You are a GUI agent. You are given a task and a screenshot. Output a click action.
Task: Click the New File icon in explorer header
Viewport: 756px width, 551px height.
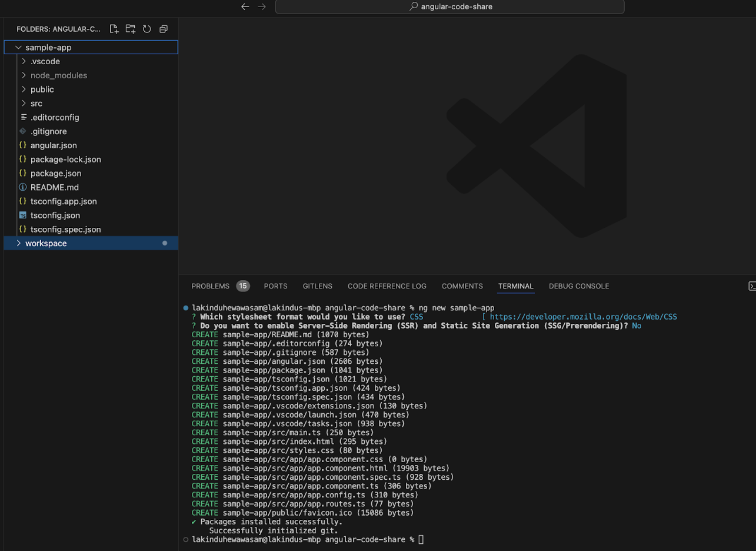coord(114,29)
